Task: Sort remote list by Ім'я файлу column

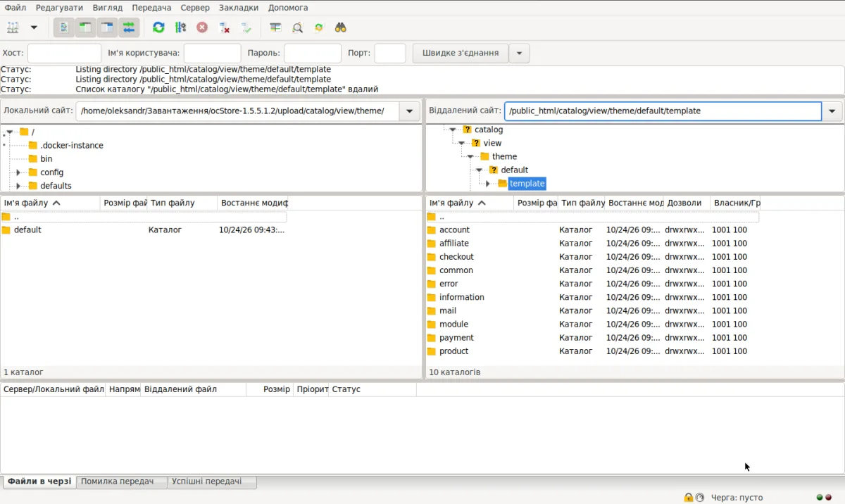Action: pos(470,203)
